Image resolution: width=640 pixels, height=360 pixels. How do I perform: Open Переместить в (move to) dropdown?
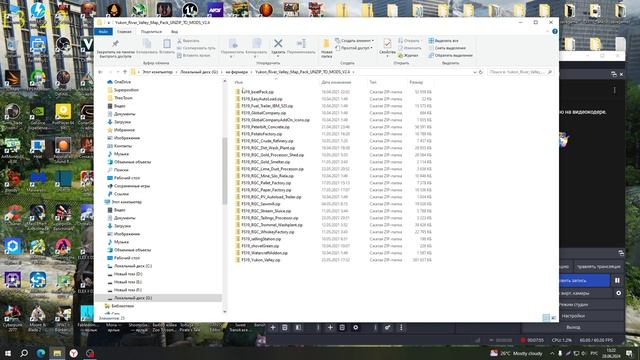(232, 47)
